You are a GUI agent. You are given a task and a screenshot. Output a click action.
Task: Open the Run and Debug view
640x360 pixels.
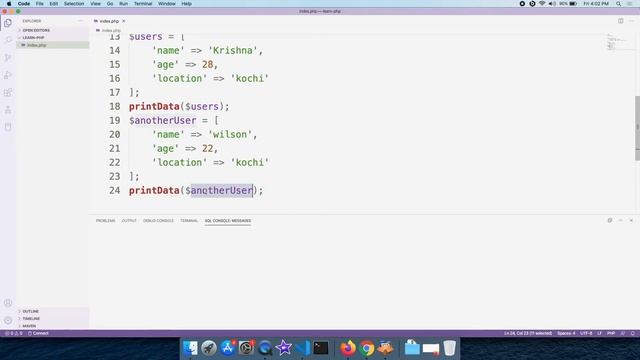[8, 75]
